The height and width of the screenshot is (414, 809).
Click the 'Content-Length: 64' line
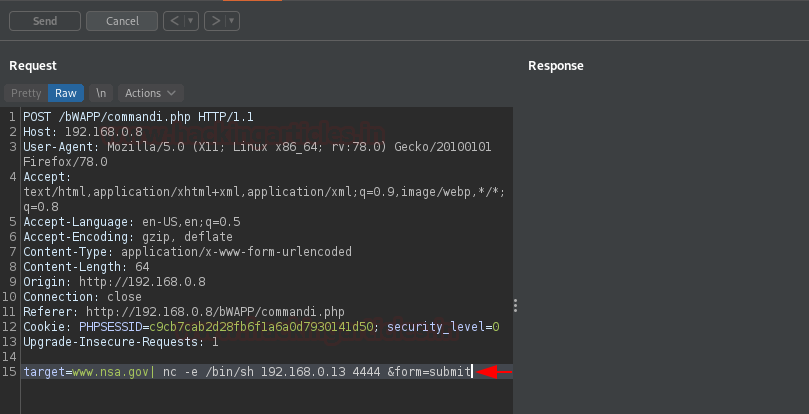coord(86,267)
